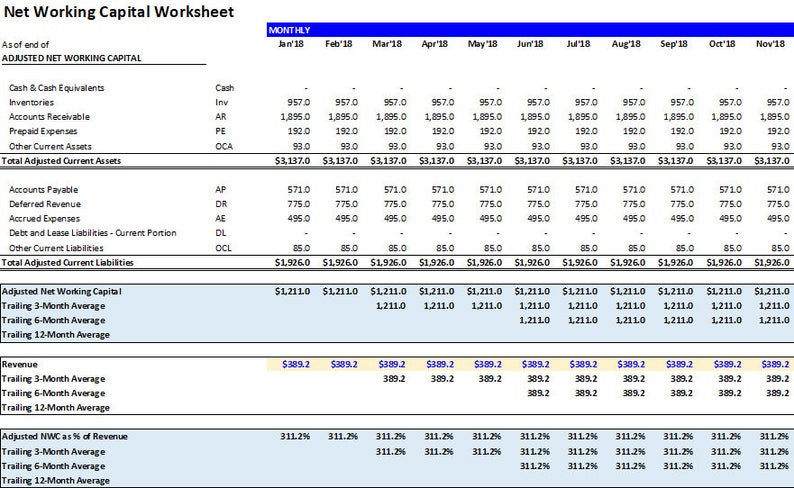
Task: Click Jan'18 blue Revenue input $389.2
Action: pos(296,364)
